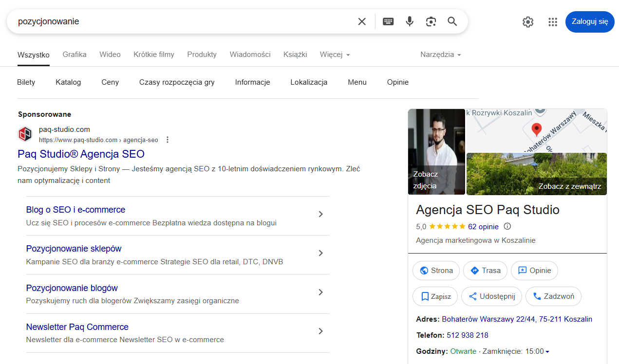Open the Blog o SEO i e-commerce link

pyautogui.click(x=76, y=210)
